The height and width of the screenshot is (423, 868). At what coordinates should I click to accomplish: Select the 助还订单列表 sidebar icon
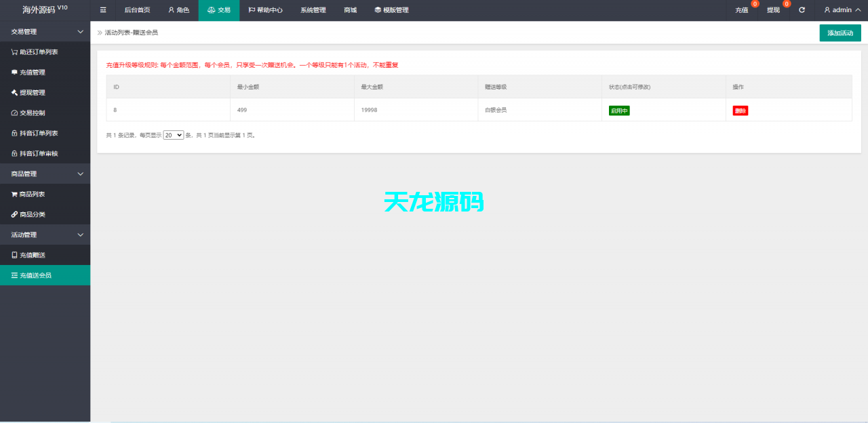click(14, 52)
